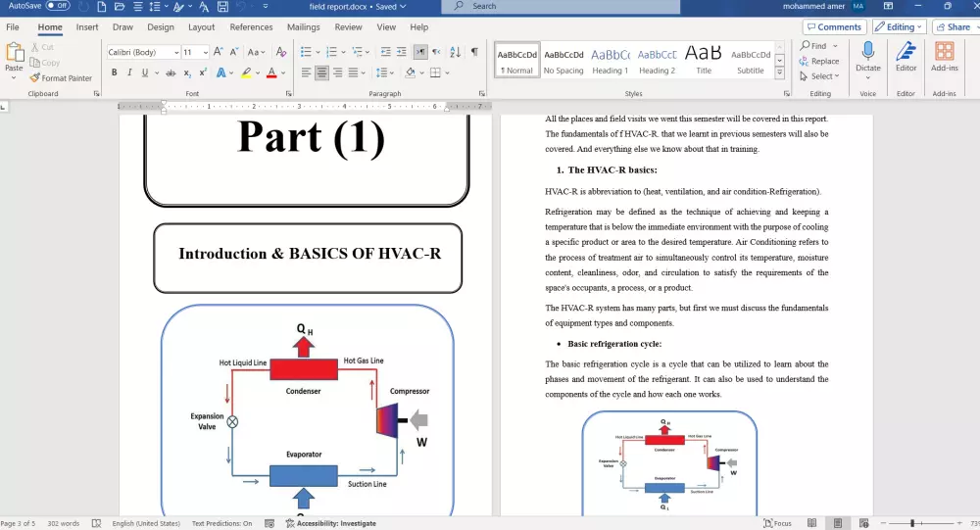Screen dimensions: 980x530
Task: Apply the red font color
Action: pyautogui.click(x=271, y=73)
